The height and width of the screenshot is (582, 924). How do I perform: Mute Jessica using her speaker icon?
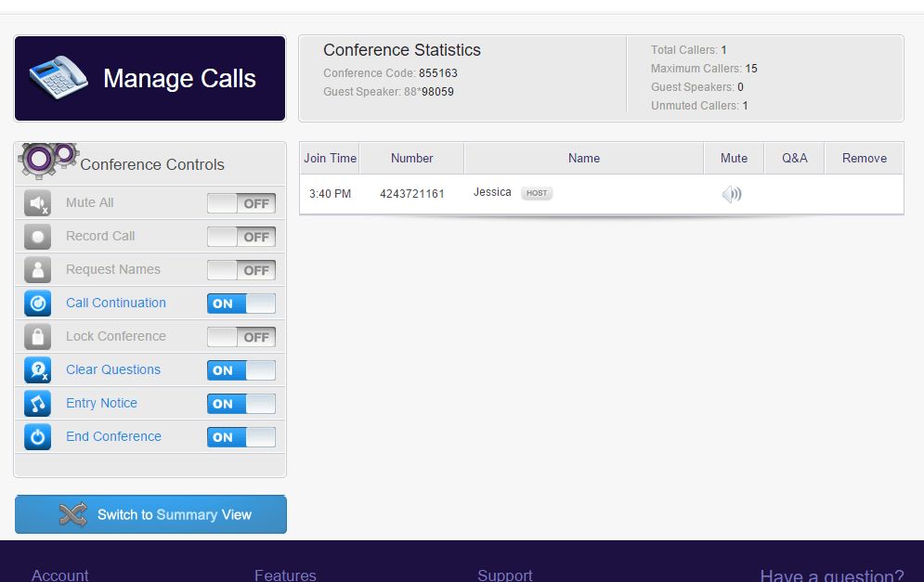pyautogui.click(x=733, y=193)
